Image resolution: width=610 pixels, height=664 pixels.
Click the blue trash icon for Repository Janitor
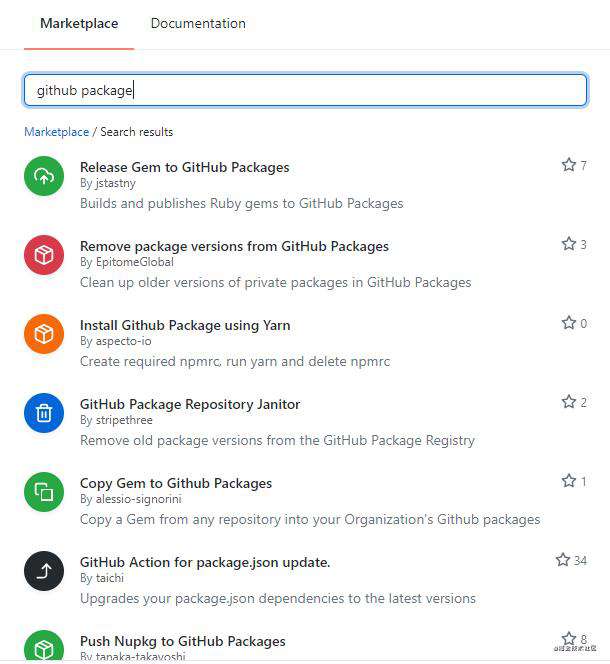[44, 413]
